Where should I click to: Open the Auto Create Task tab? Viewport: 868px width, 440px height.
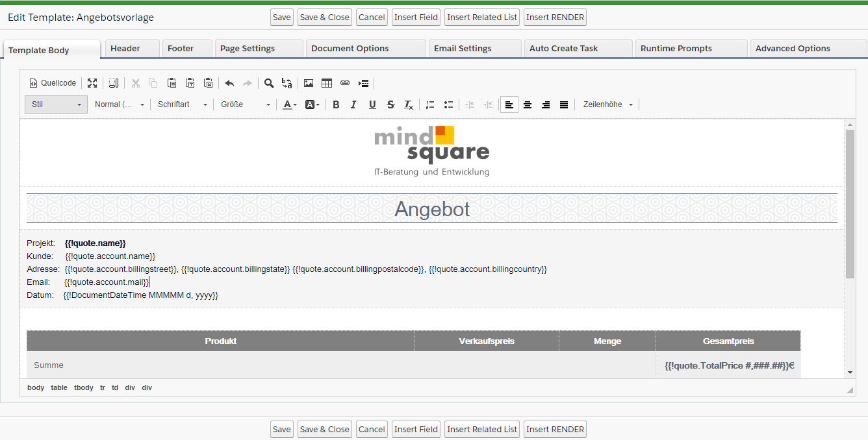579,48
